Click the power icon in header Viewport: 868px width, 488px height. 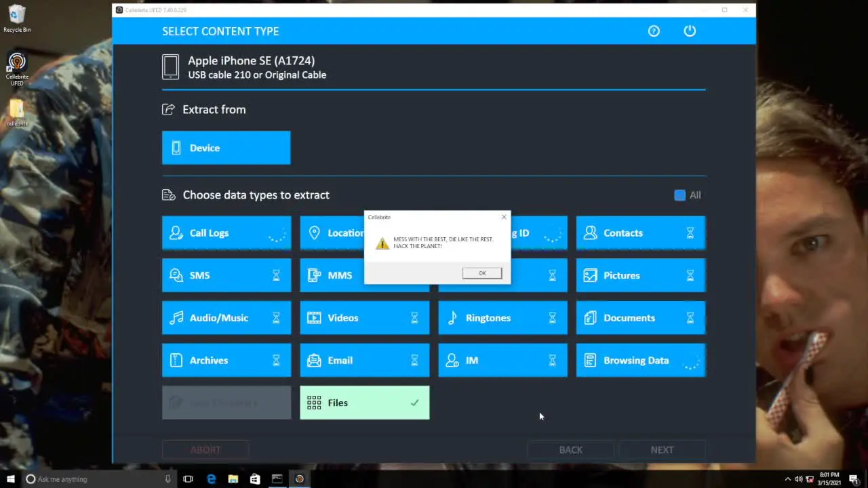click(690, 31)
